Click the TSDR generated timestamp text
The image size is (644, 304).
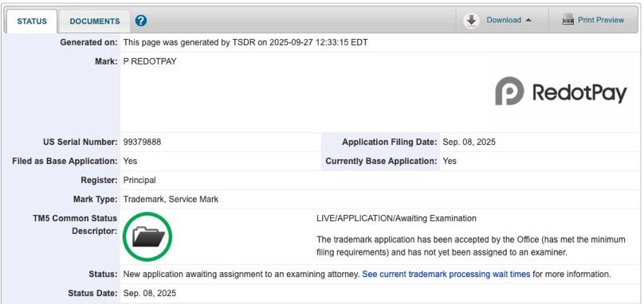coord(245,43)
